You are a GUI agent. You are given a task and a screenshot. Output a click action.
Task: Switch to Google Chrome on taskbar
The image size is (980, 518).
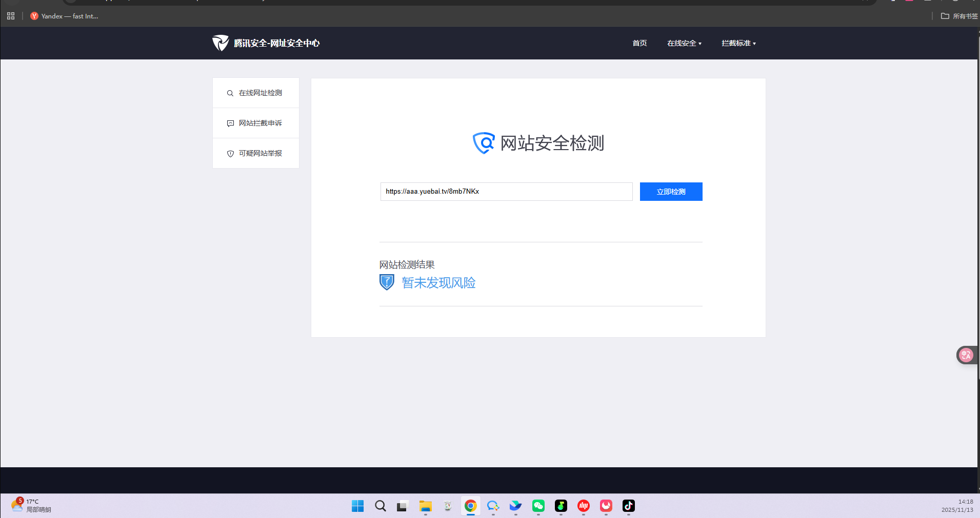(x=470, y=506)
